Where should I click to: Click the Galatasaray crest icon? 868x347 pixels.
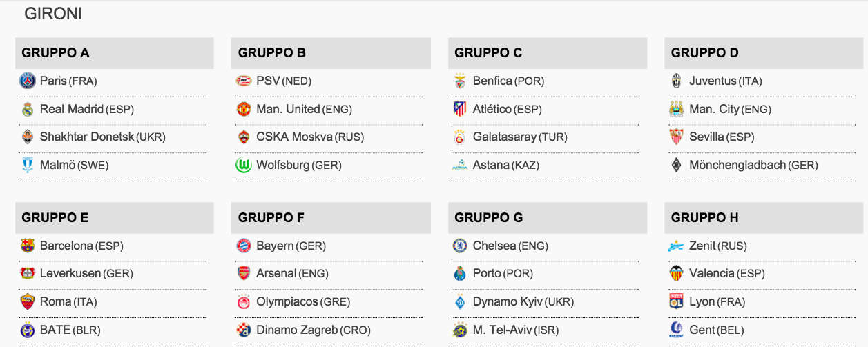tap(461, 137)
